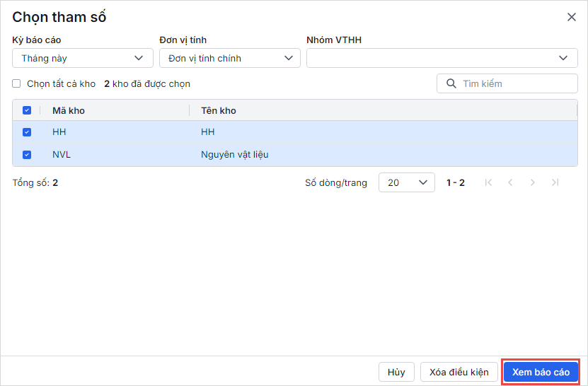
Task: Cancel with the Hủy button
Action: 396,372
